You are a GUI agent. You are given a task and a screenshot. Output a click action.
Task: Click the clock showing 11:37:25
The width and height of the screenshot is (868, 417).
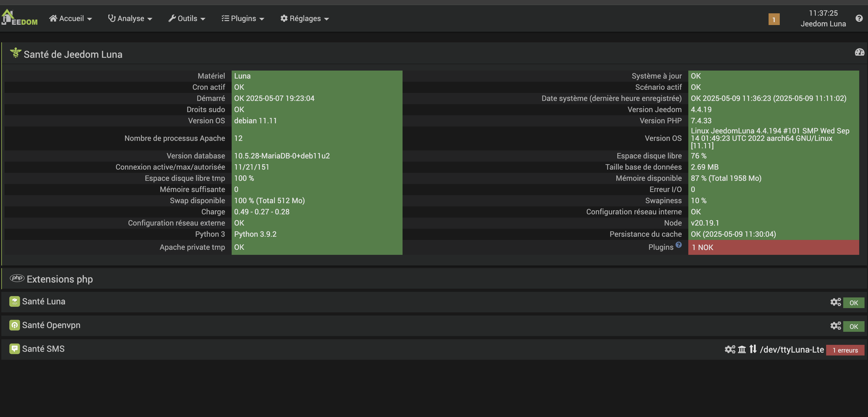(x=823, y=13)
